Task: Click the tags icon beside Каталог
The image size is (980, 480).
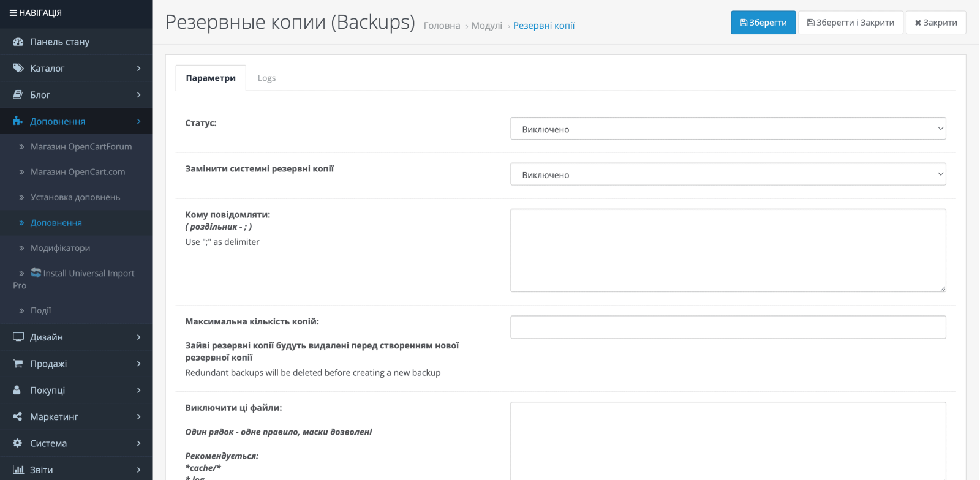Action: [x=18, y=68]
